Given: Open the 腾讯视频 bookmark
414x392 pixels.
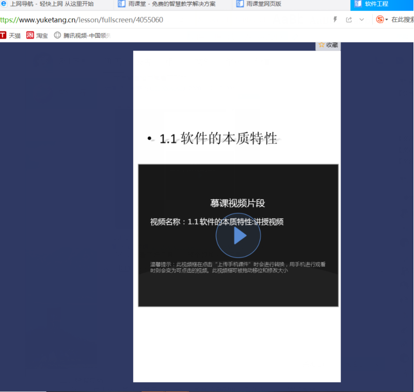Looking at the screenshot, I should [82, 35].
